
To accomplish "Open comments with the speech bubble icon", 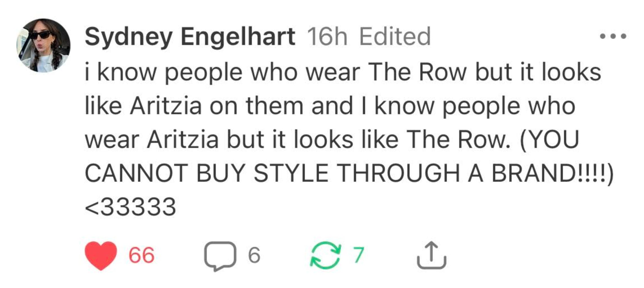I will (220, 256).
